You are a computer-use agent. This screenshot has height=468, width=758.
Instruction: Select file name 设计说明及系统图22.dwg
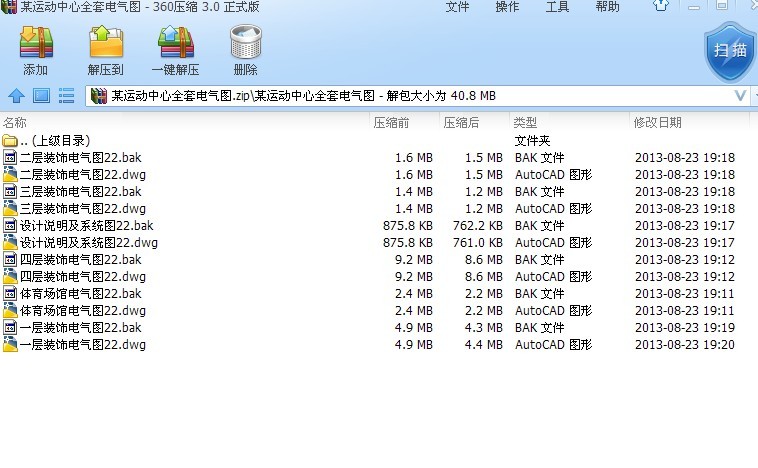pyautogui.click(x=89, y=243)
